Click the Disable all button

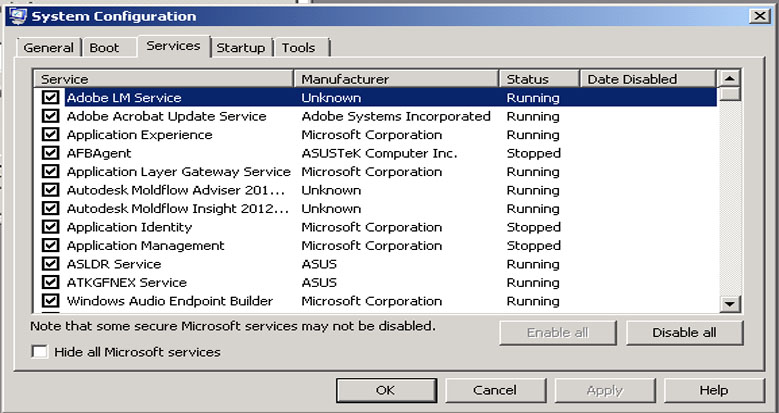(684, 332)
